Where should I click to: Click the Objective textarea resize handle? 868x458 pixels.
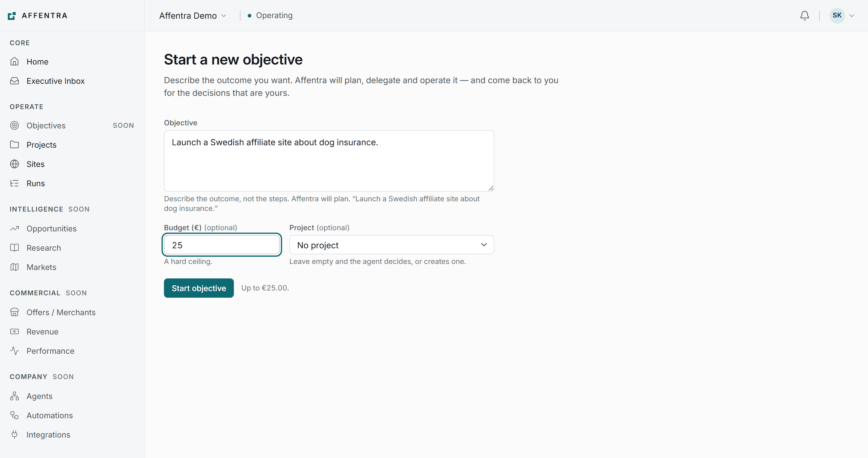[491, 188]
